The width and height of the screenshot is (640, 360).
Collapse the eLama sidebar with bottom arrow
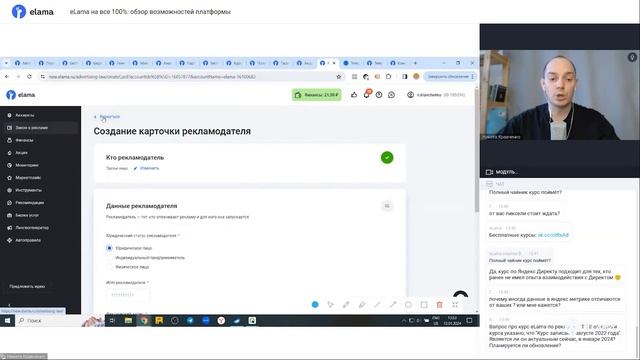click(x=9, y=305)
